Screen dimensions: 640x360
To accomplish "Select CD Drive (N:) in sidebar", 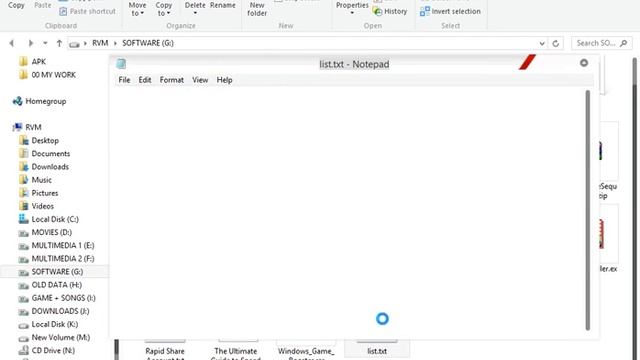I will pyautogui.click(x=53, y=351).
